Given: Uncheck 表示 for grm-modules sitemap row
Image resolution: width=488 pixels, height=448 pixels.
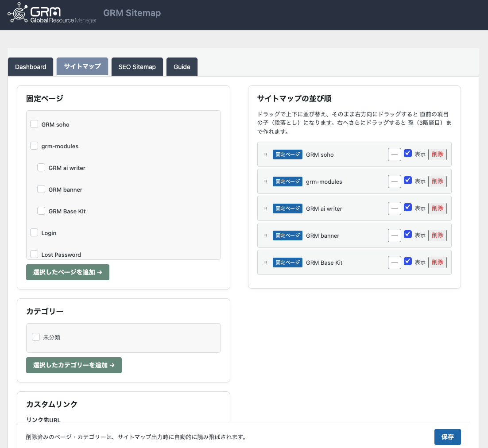Looking at the screenshot, I should click(x=408, y=181).
